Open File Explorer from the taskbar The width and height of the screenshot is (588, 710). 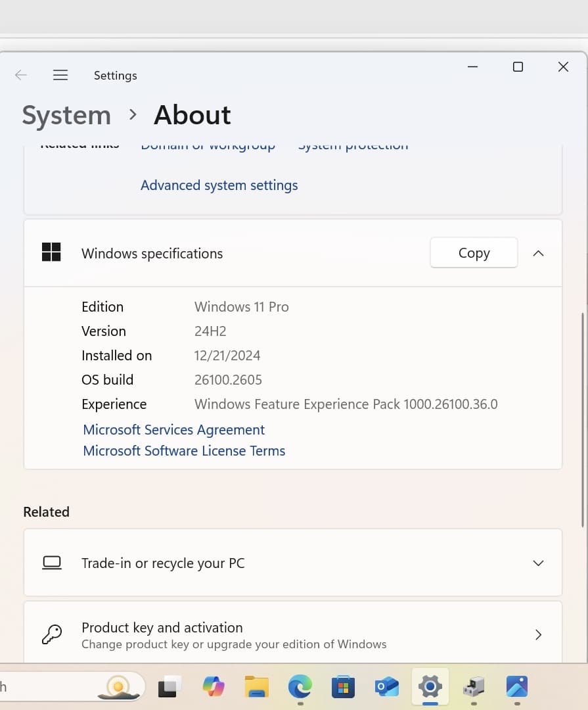(257, 687)
